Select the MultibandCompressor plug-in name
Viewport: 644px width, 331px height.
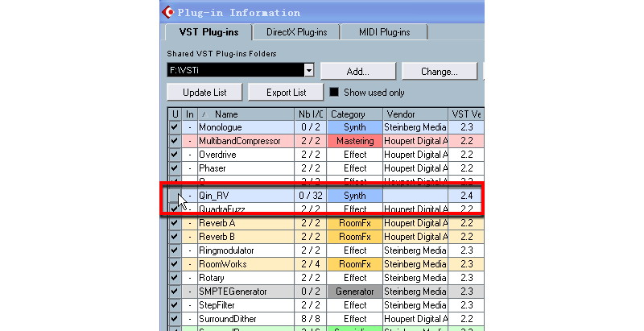point(240,141)
